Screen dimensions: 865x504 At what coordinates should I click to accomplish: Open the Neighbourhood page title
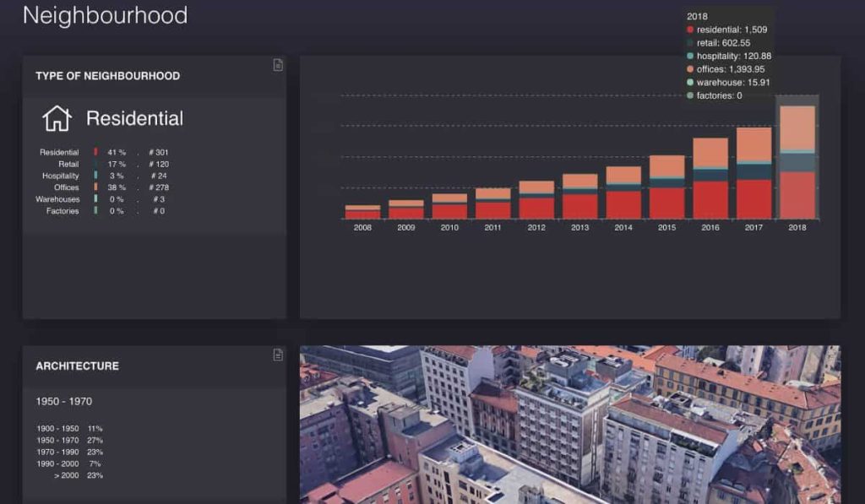click(106, 15)
